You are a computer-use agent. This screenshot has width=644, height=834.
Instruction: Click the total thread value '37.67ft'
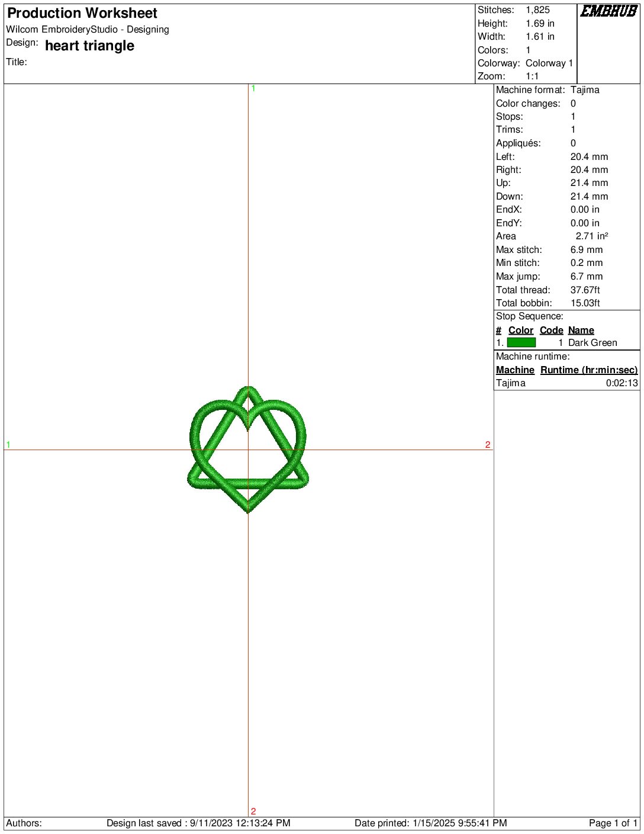coord(585,290)
